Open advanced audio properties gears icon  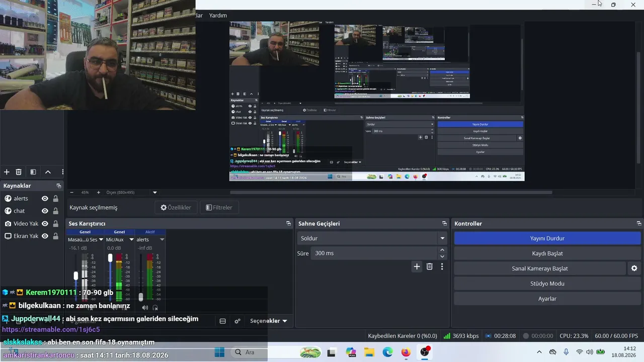pyautogui.click(x=237, y=321)
